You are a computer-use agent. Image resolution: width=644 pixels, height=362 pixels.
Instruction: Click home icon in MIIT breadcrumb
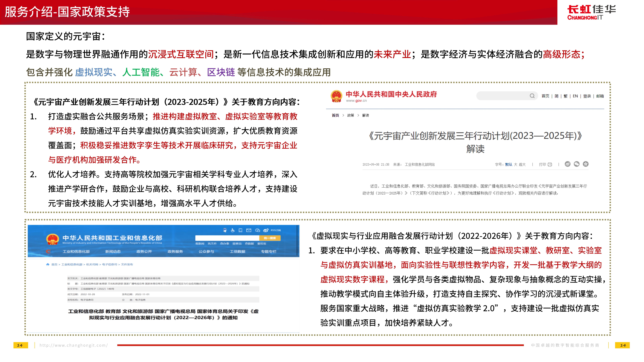(48, 264)
